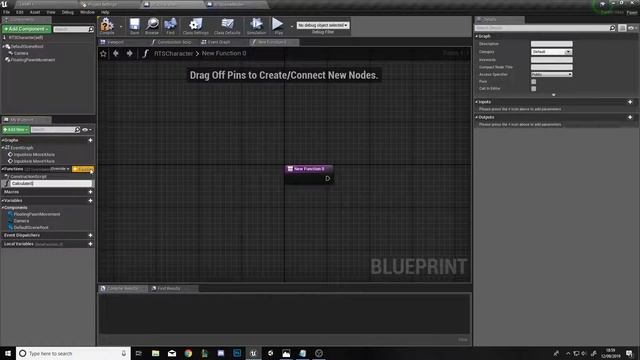Click RTSCharacter in the breadcrumb
The height and width of the screenshot is (360, 640).
coord(173,53)
